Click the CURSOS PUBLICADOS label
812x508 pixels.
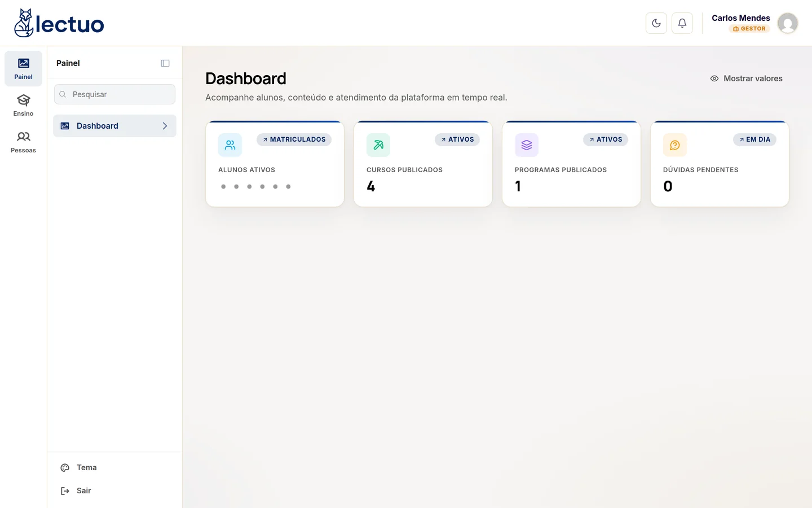[x=404, y=170]
